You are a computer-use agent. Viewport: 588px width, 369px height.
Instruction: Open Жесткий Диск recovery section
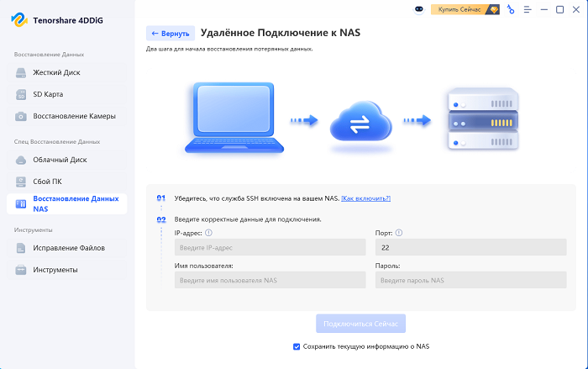coord(66,72)
